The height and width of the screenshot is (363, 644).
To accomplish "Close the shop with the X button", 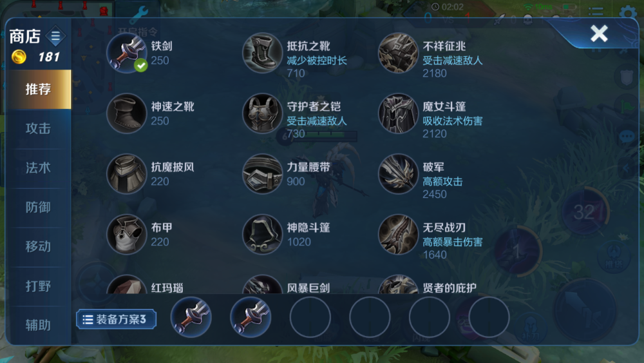I will pos(599,34).
